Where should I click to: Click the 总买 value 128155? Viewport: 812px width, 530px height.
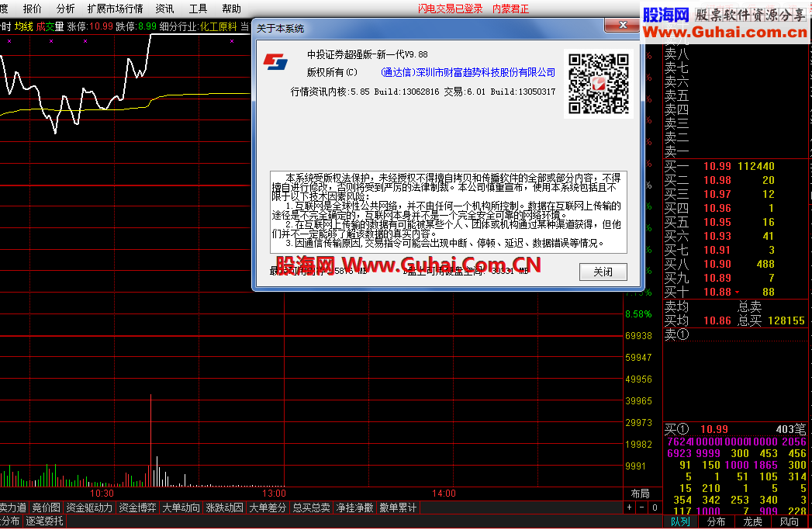786,320
